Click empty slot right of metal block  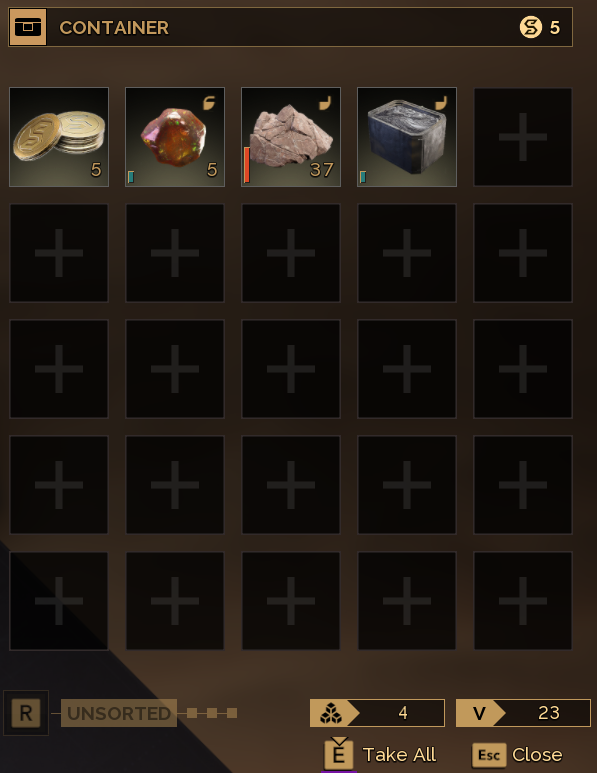(523, 137)
